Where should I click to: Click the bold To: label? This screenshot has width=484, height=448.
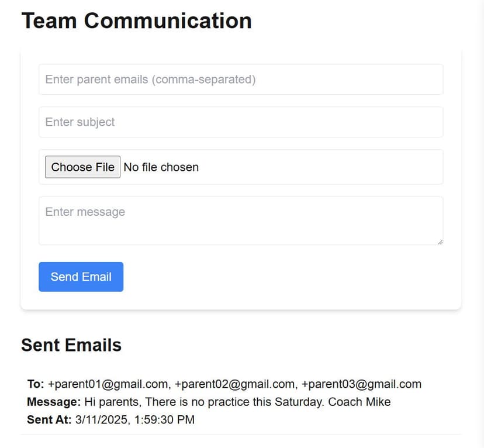(36, 384)
